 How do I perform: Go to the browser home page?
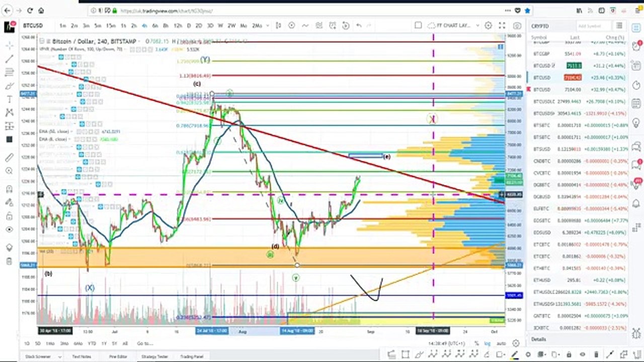41,10
